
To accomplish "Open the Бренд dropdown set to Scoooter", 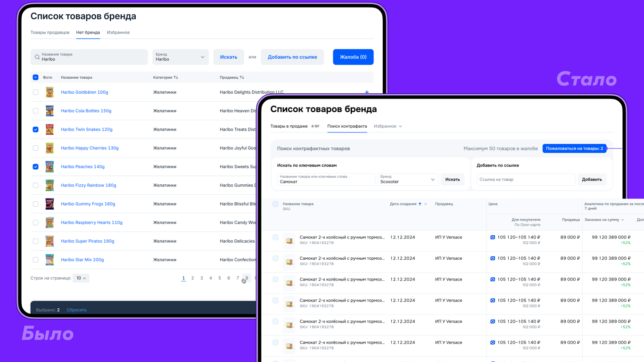I will click(x=408, y=180).
